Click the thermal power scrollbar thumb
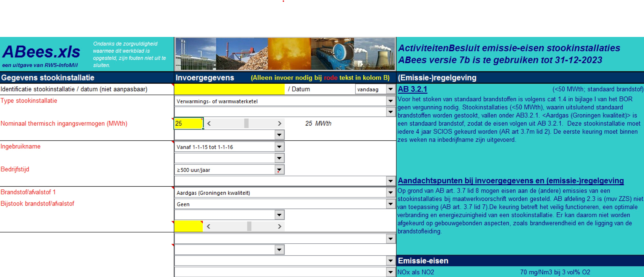This screenshot has width=644, height=277. point(246,124)
